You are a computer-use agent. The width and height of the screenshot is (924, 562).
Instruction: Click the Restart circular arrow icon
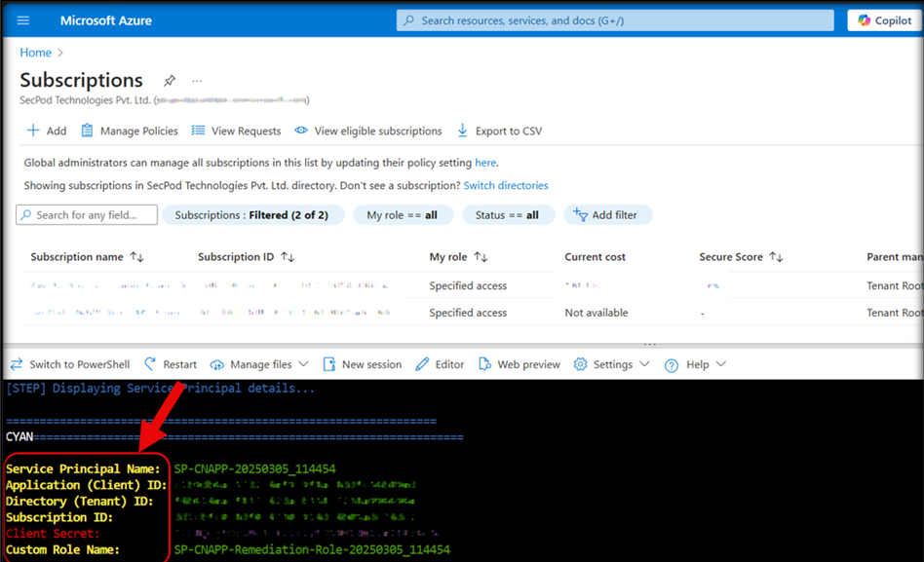[150, 364]
